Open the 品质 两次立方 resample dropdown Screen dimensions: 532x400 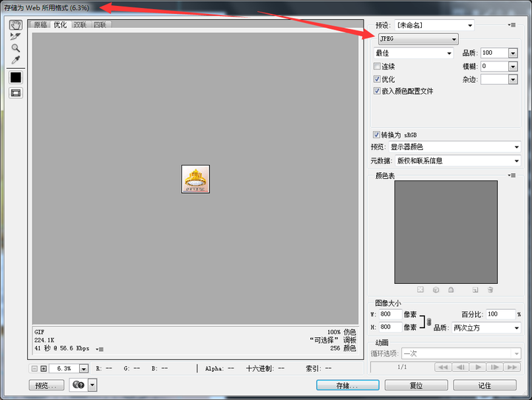point(486,328)
